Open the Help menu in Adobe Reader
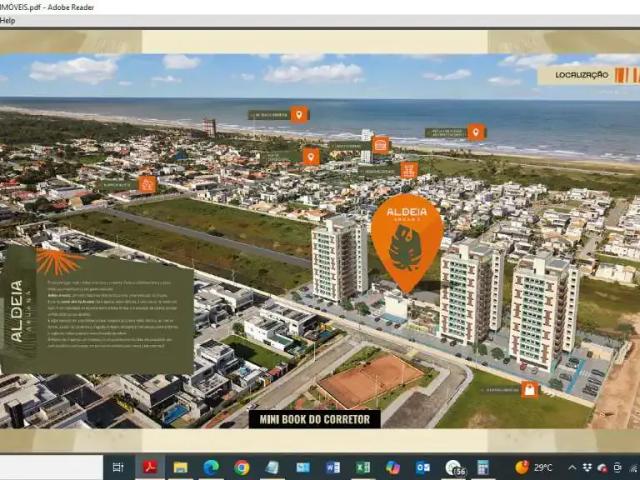This screenshot has width=640, height=480. pyautogui.click(x=7, y=20)
